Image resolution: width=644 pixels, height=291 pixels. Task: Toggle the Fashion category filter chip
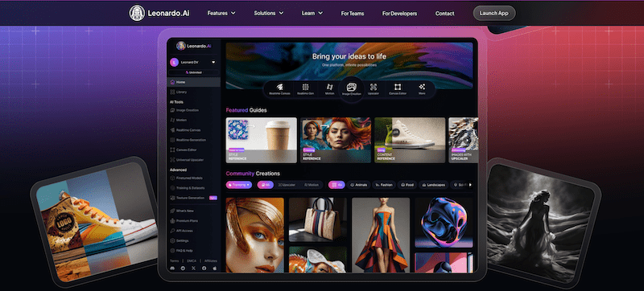[384, 185]
